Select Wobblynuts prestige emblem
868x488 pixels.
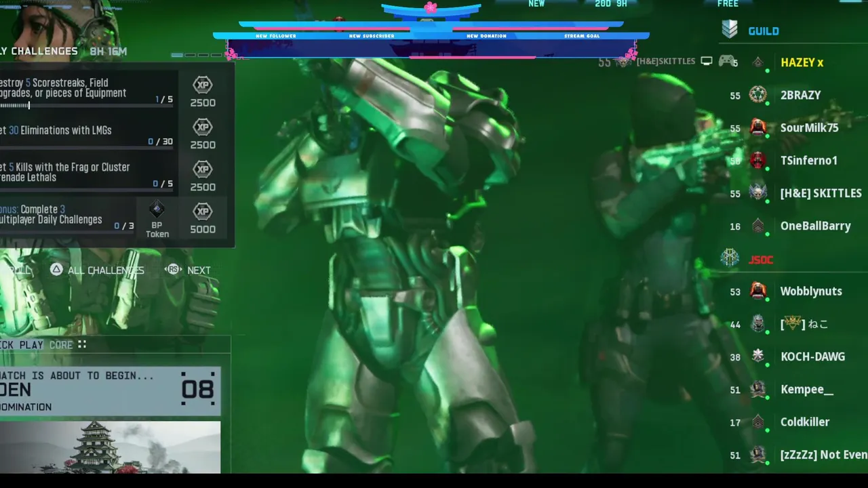coord(758,291)
